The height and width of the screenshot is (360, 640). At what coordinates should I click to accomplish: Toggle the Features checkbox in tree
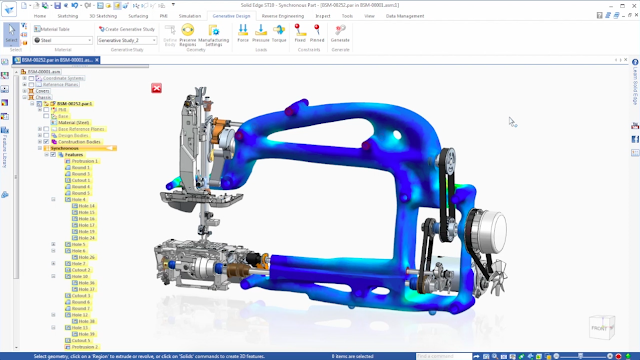pyautogui.click(x=53, y=155)
